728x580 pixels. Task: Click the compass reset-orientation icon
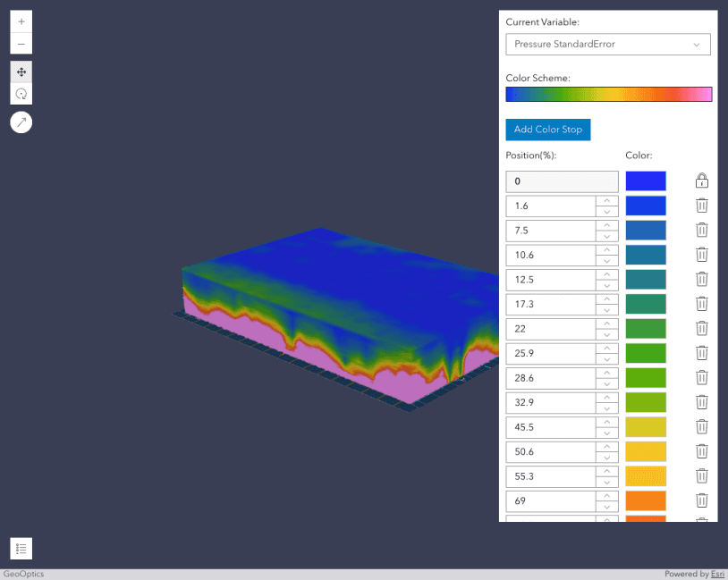(x=21, y=122)
